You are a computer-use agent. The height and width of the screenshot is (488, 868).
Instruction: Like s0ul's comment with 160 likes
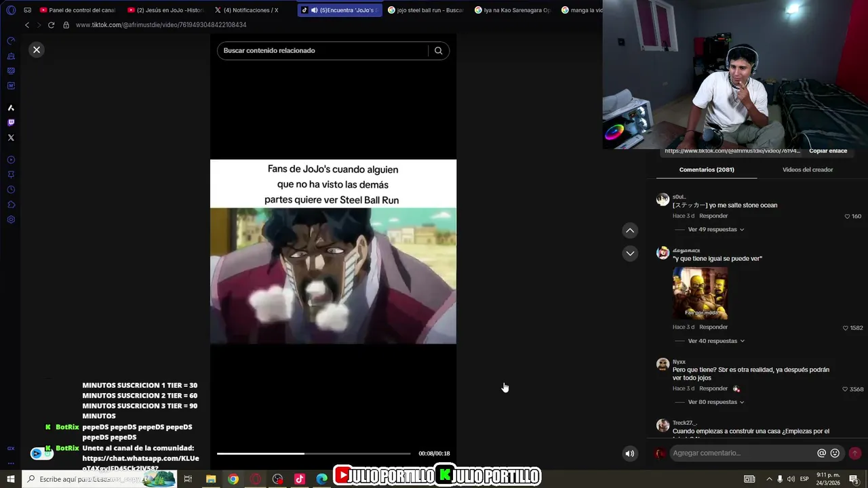pos(847,216)
